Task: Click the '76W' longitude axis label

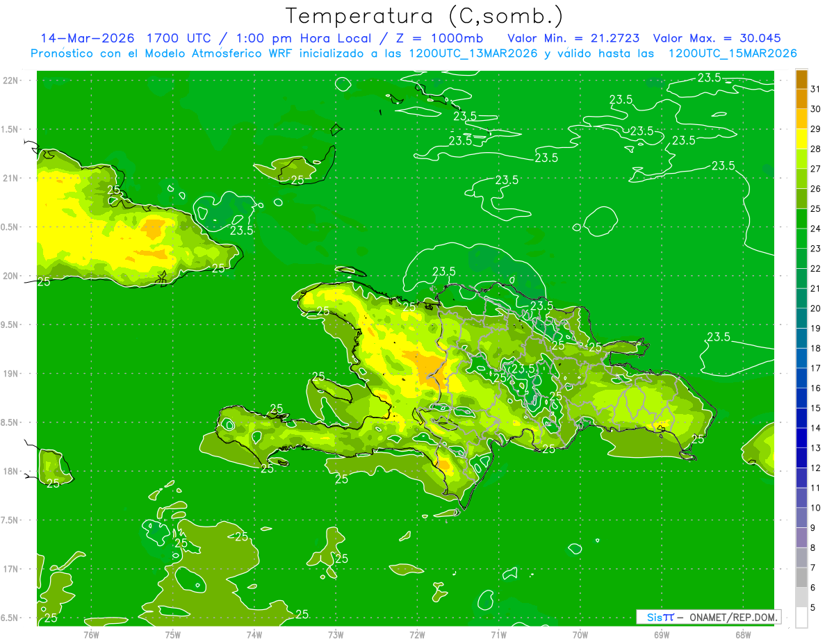Action: click(x=92, y=634)
